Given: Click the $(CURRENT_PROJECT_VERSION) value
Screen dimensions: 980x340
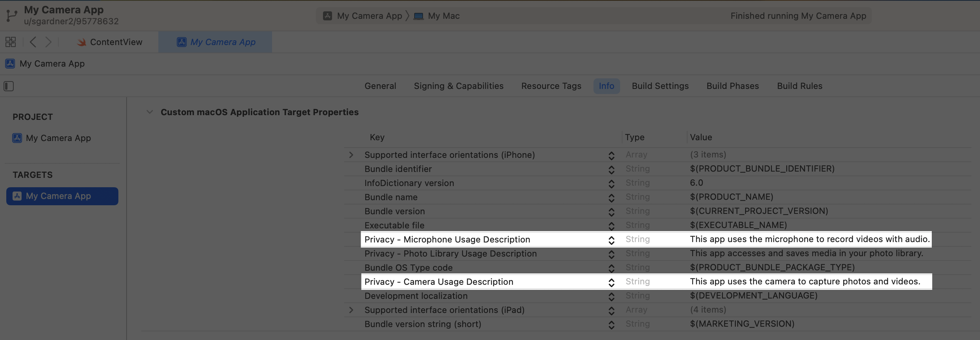Looking at the screenshot, I should coord(759,211).
